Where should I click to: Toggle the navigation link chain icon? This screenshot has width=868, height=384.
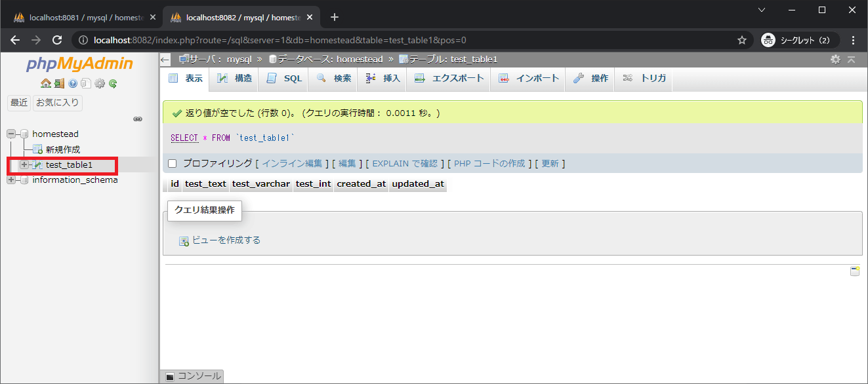[x=138, y=119]
